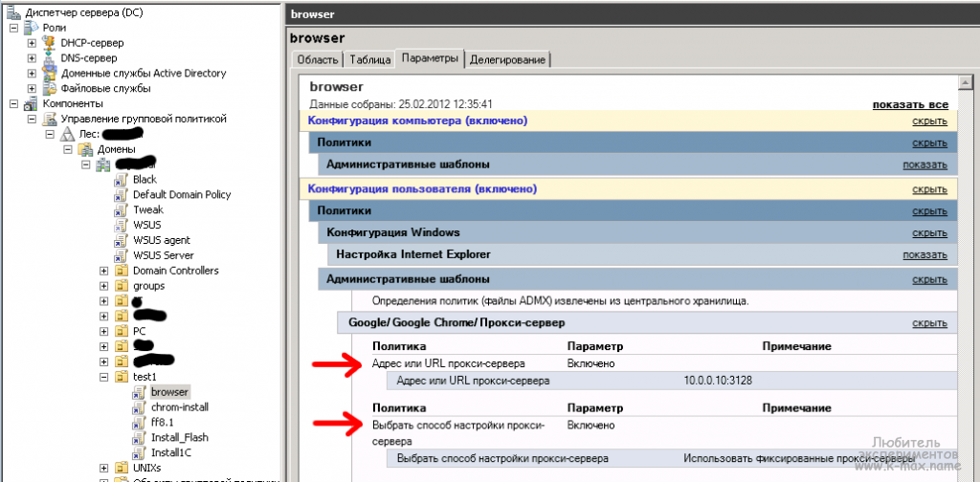Screen dimensions: 980x482
Task: Click the WSUS Server GPO icon
Action: (122, 255)
